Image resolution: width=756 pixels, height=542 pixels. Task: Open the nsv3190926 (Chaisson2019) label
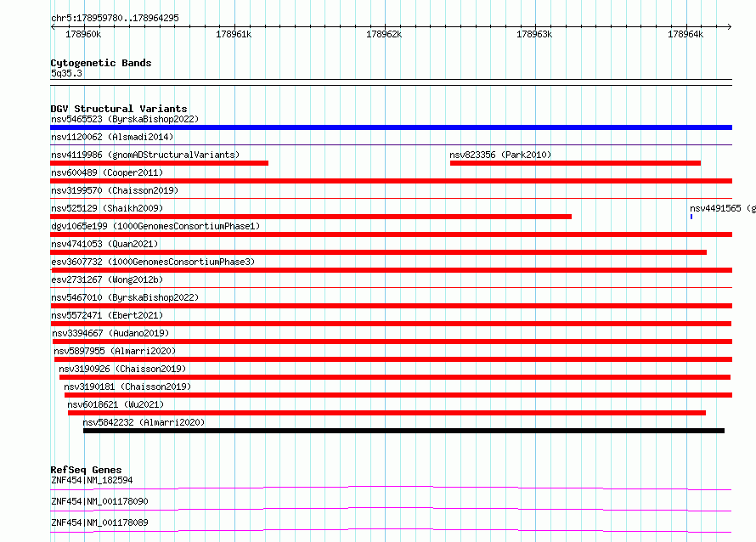pos(122,369)
